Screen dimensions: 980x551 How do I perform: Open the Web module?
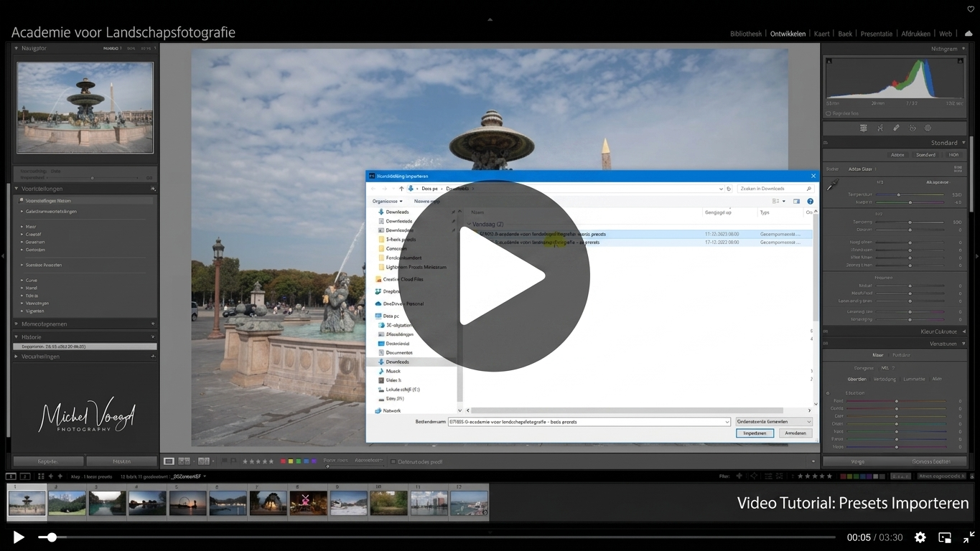(x=946, y=34)
